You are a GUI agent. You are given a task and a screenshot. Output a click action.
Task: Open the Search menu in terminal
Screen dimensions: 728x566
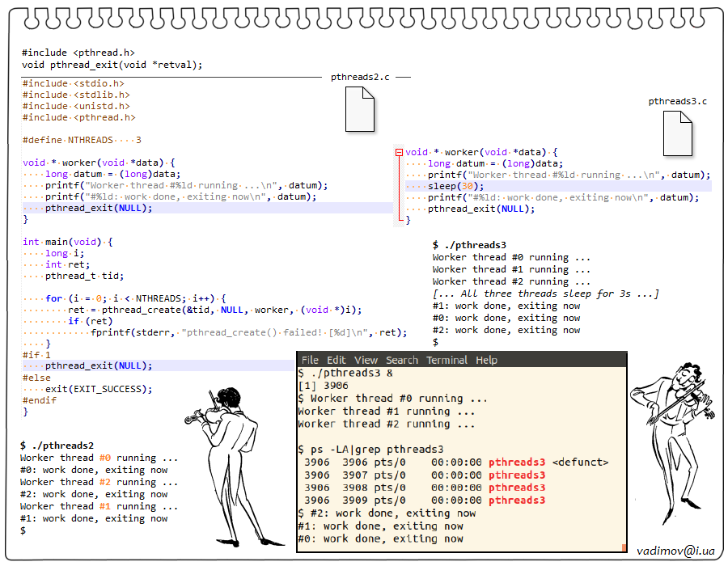401,360
